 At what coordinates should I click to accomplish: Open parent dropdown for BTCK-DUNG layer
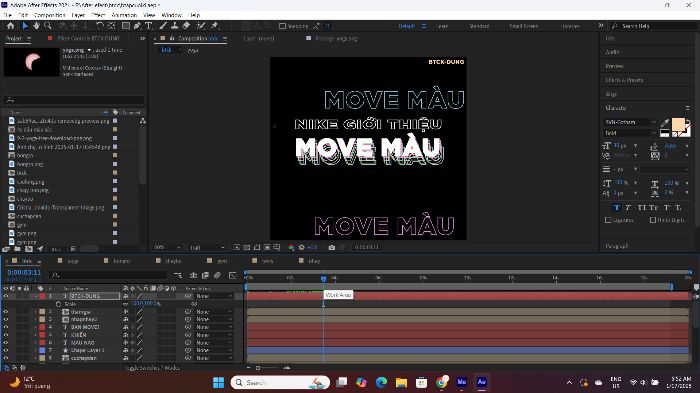pyautogui.click(x=214, y=296)
